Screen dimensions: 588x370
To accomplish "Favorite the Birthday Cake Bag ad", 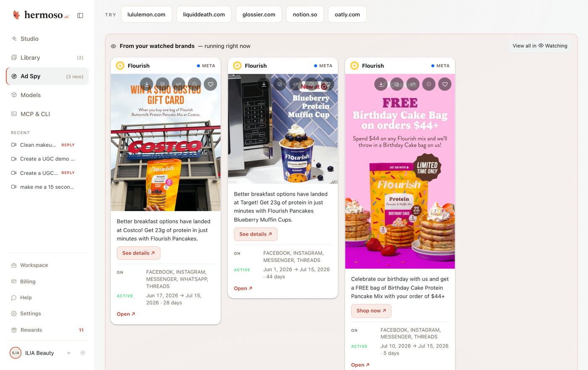I will click(445, 84).
